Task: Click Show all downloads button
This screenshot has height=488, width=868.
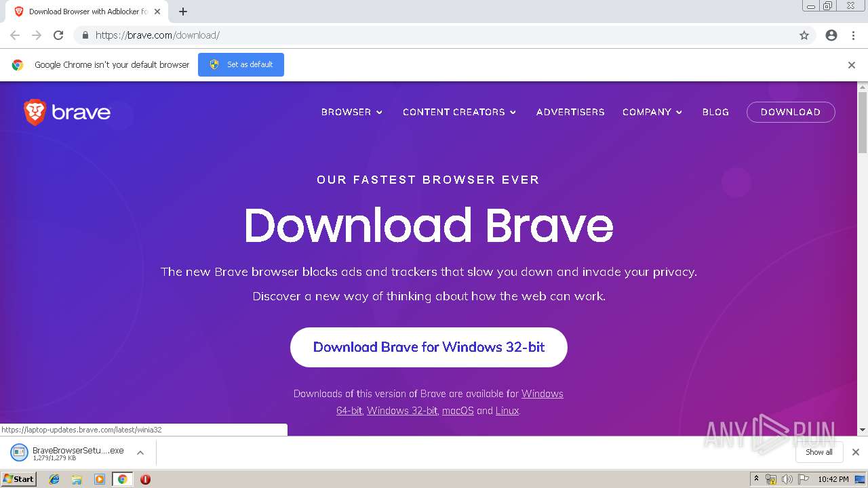Action: [x=819, y=452]
